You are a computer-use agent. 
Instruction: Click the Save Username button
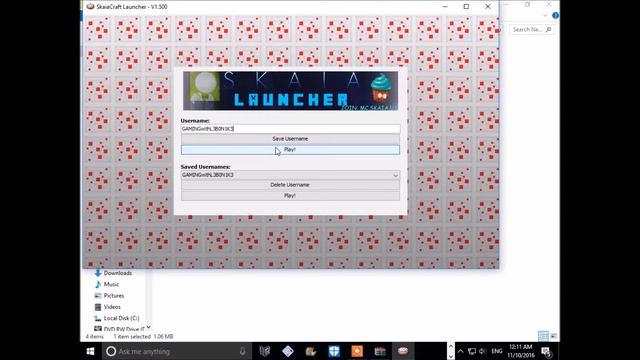[x=290, y=139]
